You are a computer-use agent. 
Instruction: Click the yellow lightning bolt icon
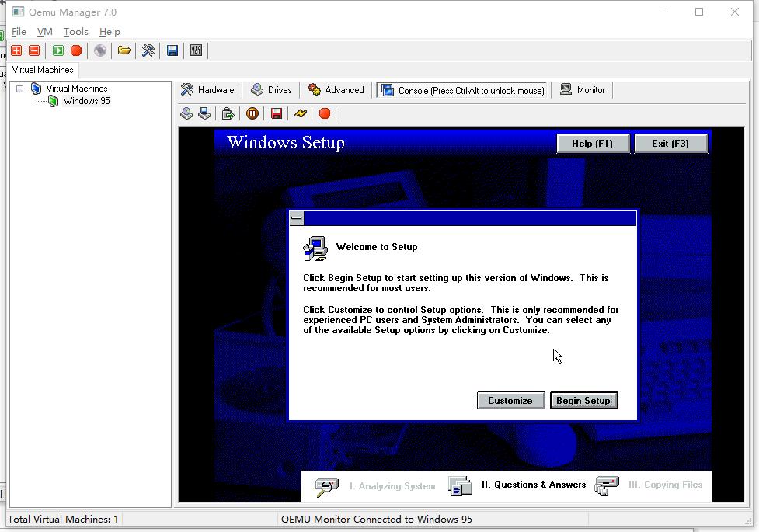[301, 113]
